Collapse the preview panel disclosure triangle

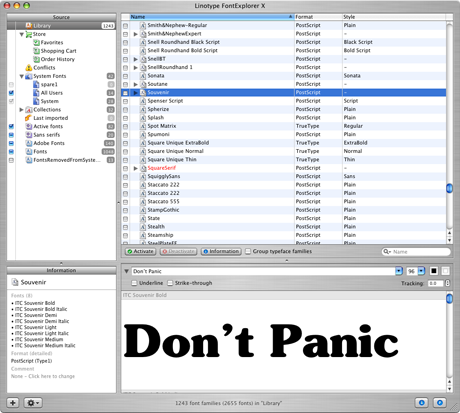coord(126,271)
